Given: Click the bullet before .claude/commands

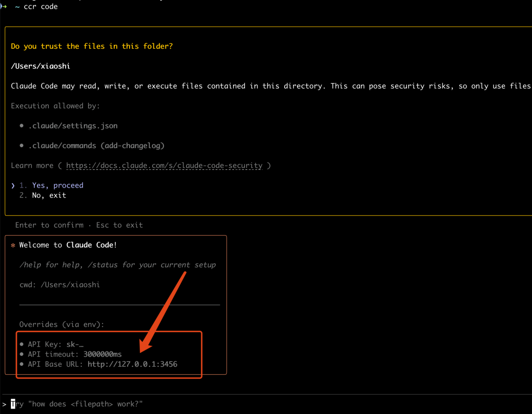Looking at the screenshot, I should 21,145.
